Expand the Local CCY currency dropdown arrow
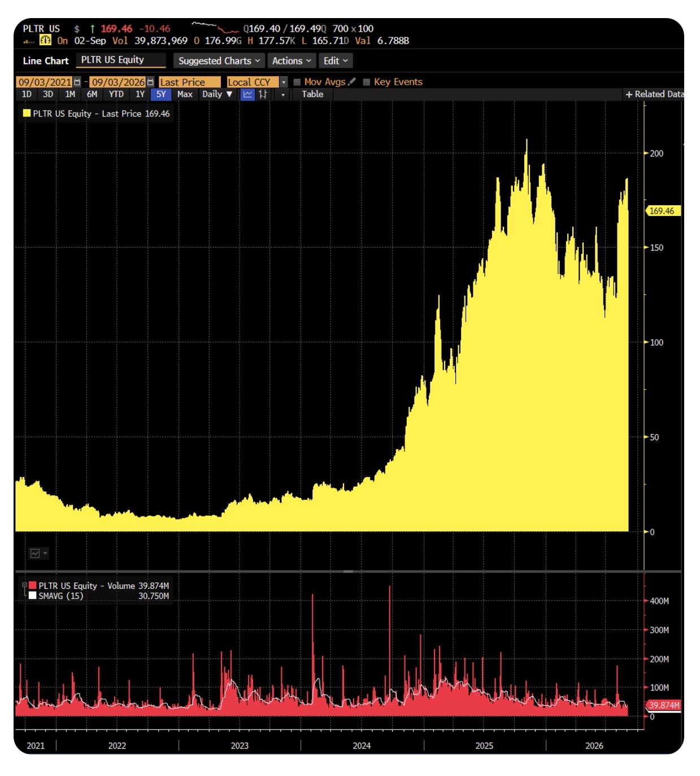This screenshot has height=776, width=700. 284,82
